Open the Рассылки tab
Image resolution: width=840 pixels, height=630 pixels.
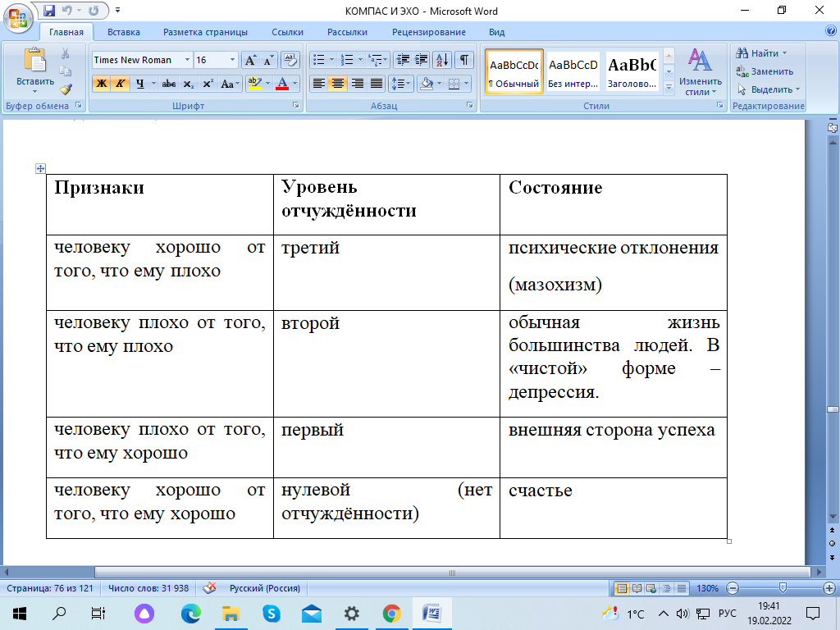[x=347, y=32]
